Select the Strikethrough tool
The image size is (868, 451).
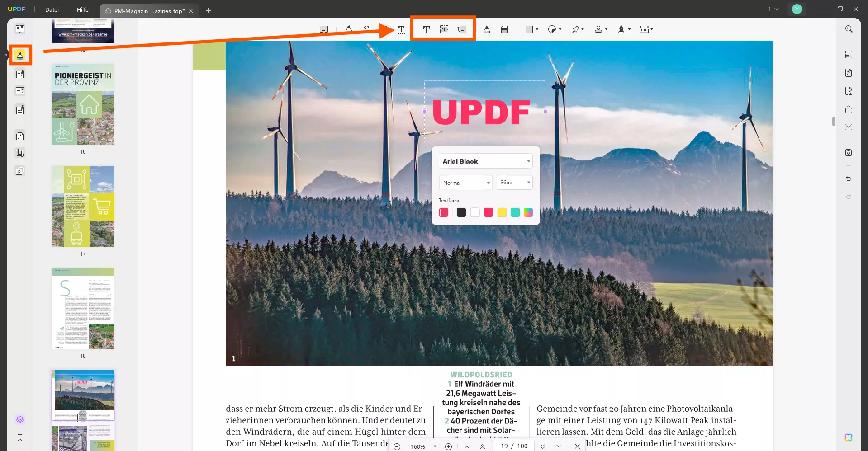366,29
